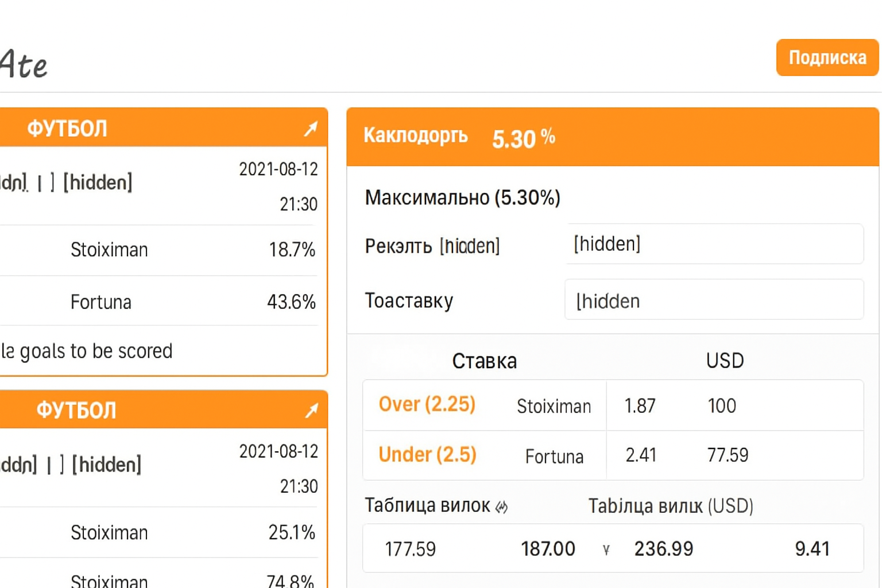The image size is (882, 588).
Task: Click the 2021-08-12 date on first card
Action: point(278,169)
